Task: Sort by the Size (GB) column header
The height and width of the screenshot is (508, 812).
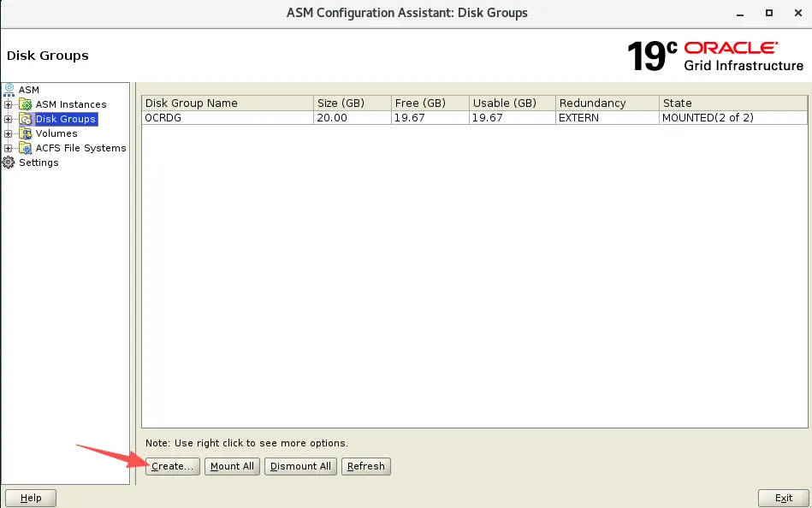Action: click(x=353, y=103)
